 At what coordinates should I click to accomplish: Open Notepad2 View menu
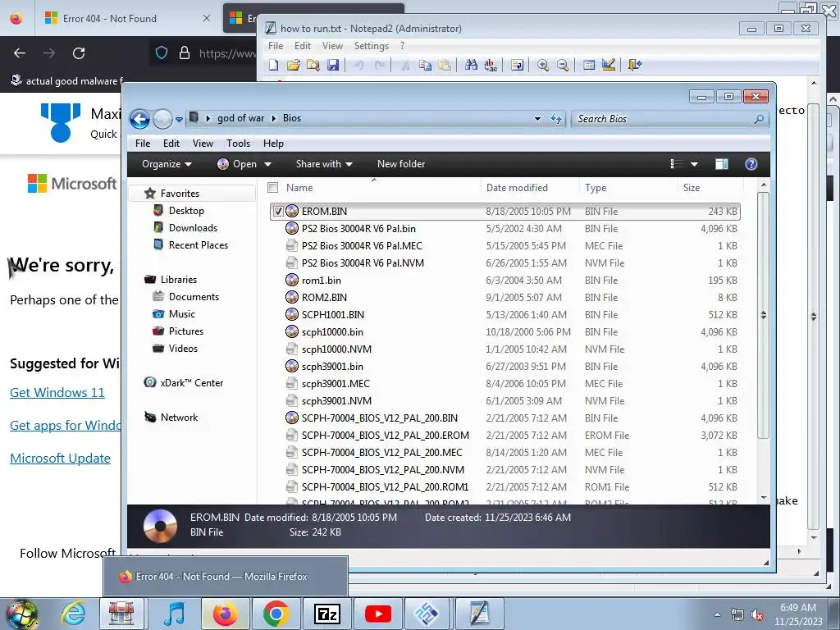(x=332, y=46)
